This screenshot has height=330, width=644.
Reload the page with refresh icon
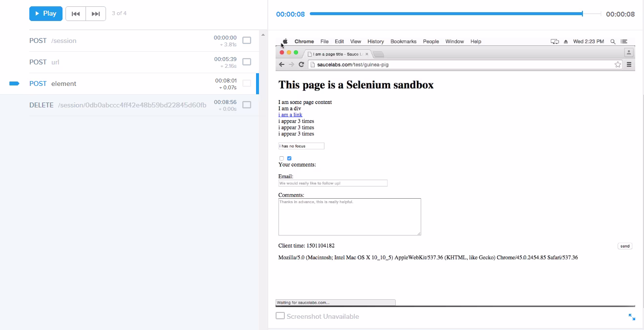pyautogui.click(x=301, y=64)
